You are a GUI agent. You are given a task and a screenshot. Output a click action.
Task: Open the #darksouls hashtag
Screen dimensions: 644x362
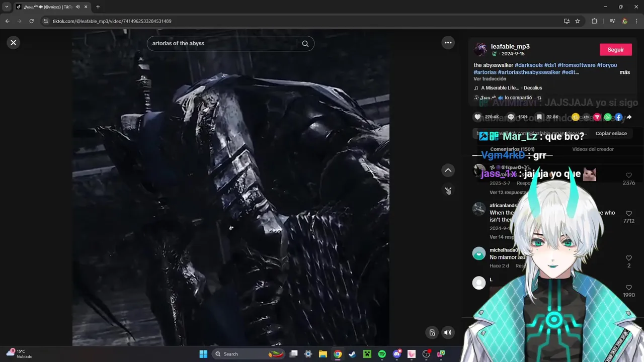pyautogui.click(x=528, y=65)
